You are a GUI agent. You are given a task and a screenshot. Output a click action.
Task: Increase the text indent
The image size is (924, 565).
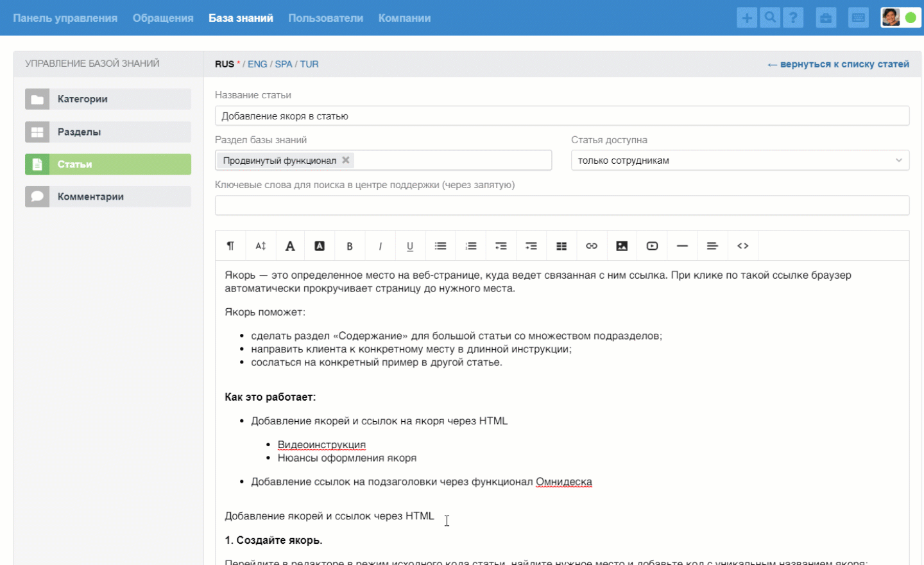click(x=531, y=246)
